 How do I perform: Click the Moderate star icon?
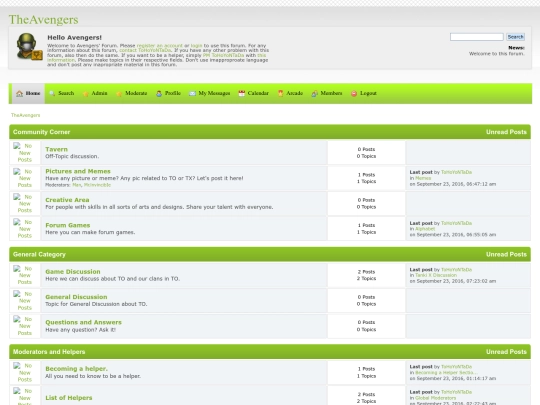click(119, 93)
